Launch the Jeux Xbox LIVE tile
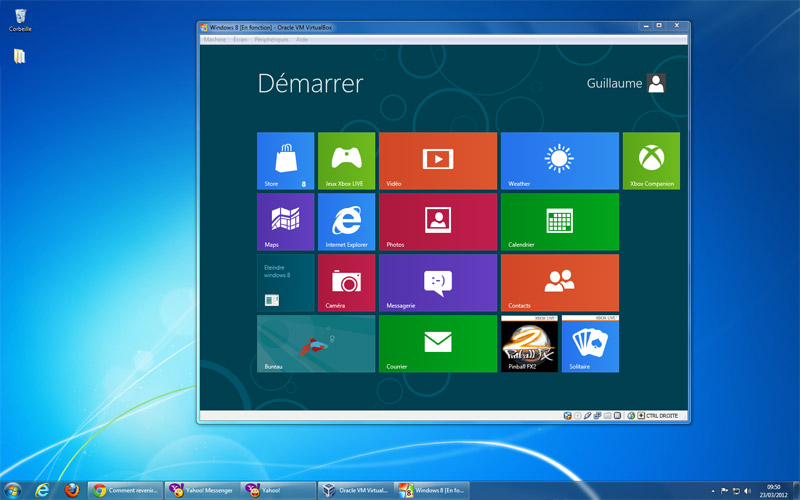This screenshot has width=800, height=500. pyautogui.click(x=346, y=161)
